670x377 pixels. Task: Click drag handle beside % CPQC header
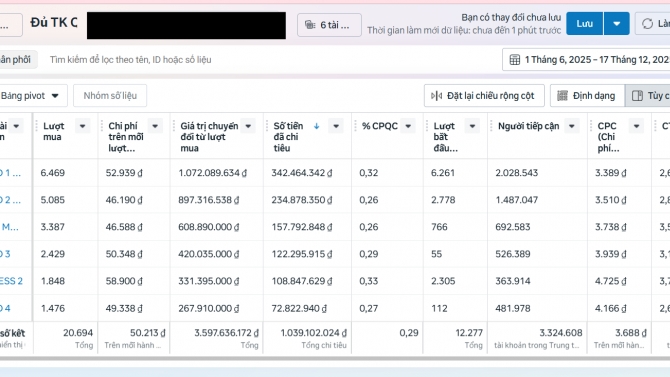pos(356,126)
